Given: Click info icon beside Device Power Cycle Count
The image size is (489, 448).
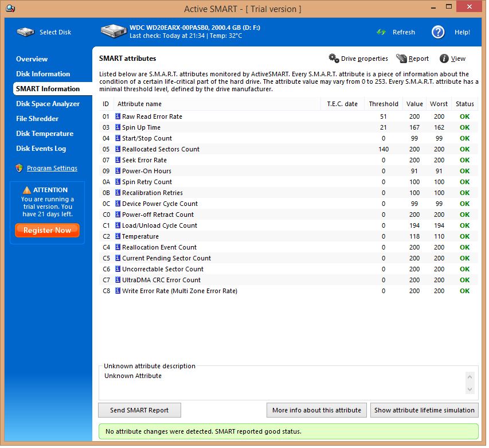Looking at the screenshot, I should [x=118, y=204].
